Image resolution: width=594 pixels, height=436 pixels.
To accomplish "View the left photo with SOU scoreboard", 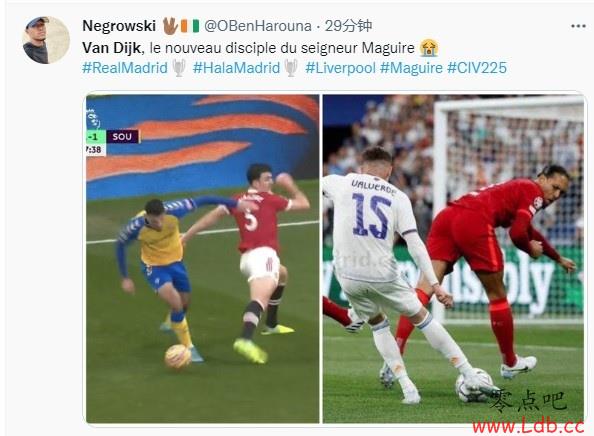I will (203, 259).
